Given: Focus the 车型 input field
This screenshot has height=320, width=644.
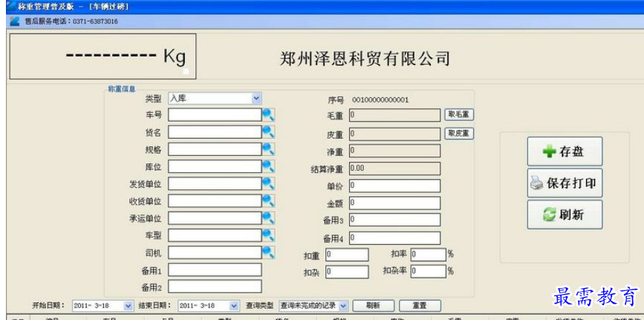Looking at the screenshot, I should [215, 235].
